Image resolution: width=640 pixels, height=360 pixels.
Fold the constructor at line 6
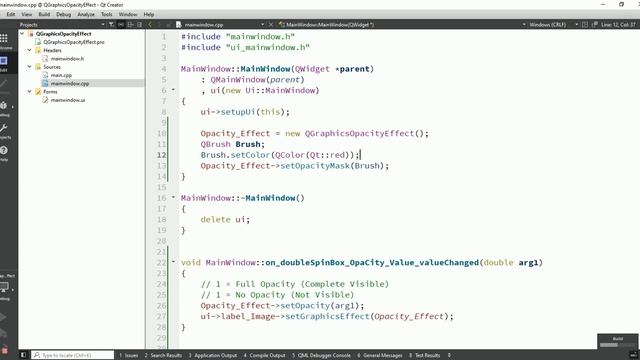[173, 90]
